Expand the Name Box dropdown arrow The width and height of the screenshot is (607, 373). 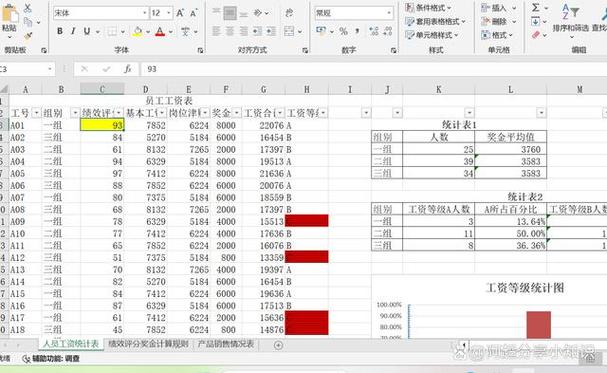tap(50, 69)
